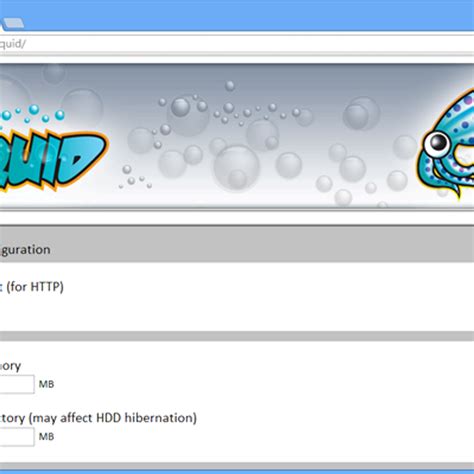Click the MB unit label beside directory field
Screen dimensions: 474x474
click(x=46, y=437)
